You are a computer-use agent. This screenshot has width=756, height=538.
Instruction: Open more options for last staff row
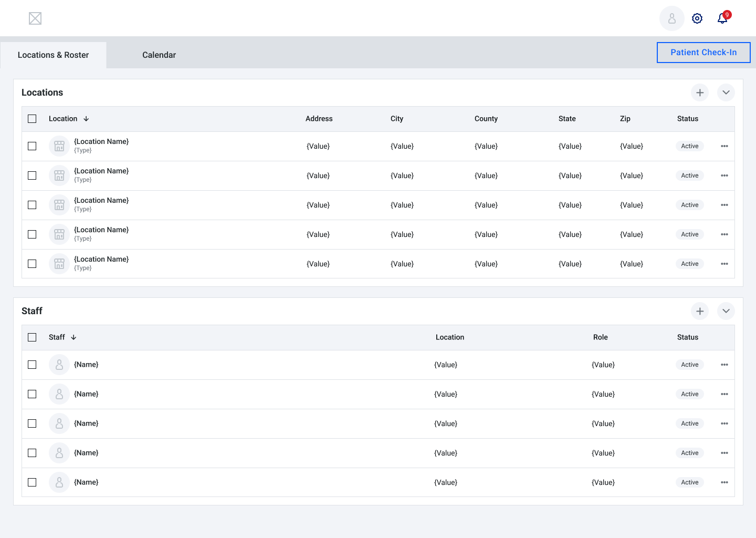coord(724,482)
